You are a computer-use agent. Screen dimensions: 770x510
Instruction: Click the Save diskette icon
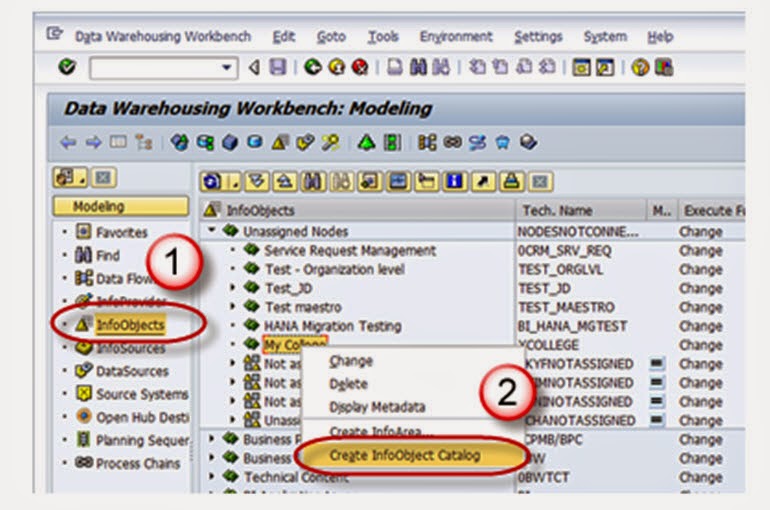pos(278,67)
